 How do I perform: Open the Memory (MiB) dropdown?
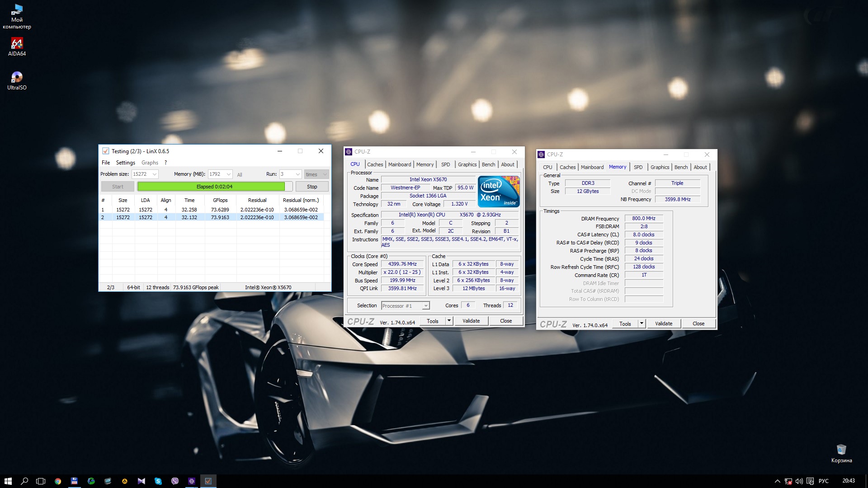point(228,174)
